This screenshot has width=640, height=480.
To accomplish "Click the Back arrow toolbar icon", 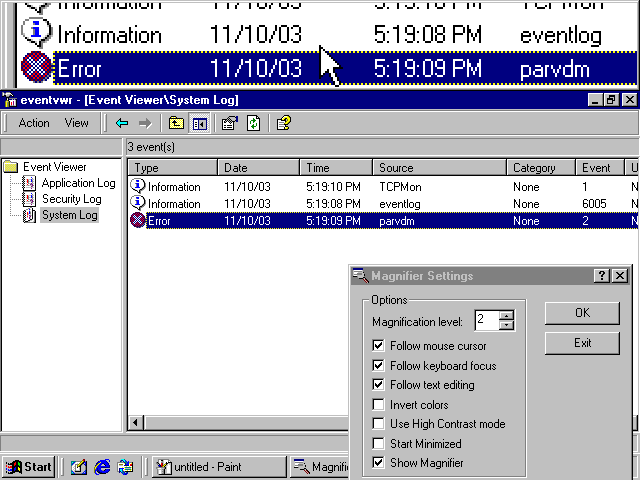I will (122, 123).
